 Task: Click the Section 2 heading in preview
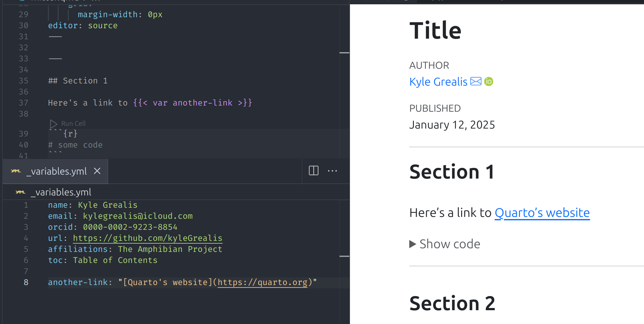click(452, 303)
